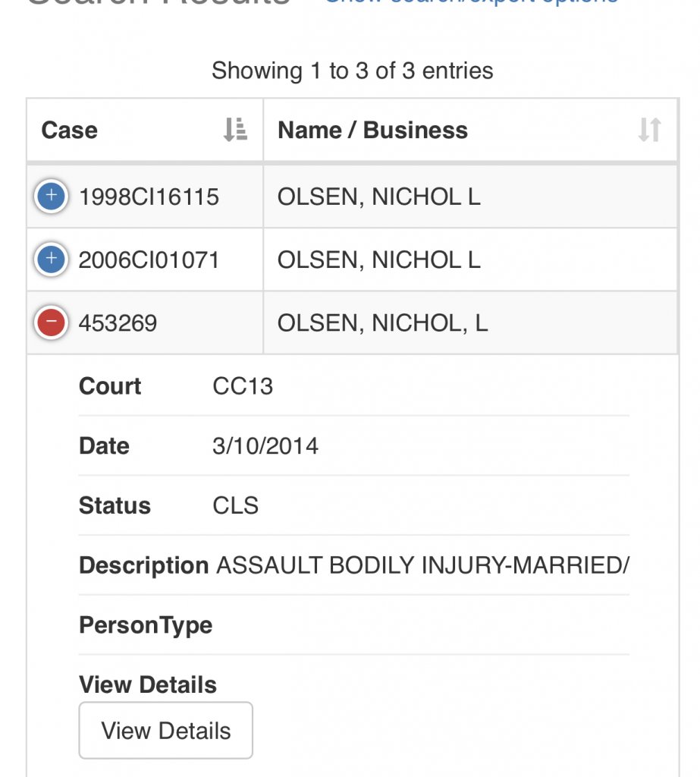Viewport: 700px width, 777px height.
Task: Click the Name / Business header label
Action: click(x=372, y=130)
